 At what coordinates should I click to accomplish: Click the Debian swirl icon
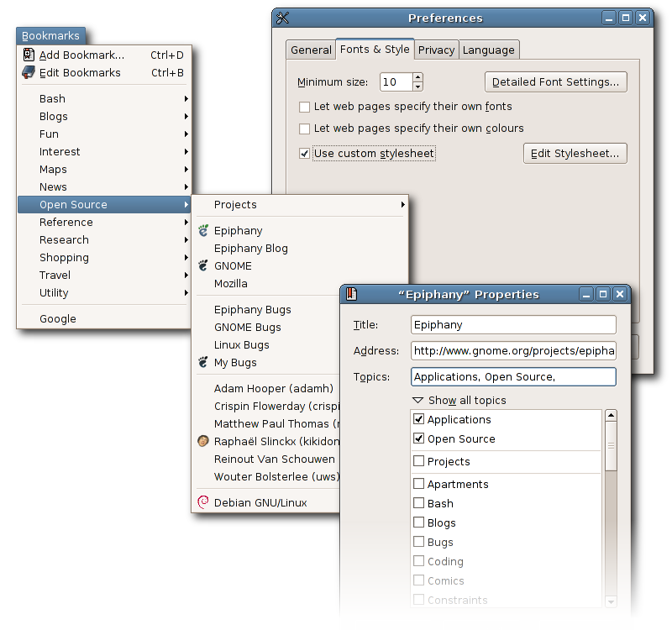click(203, 501)
